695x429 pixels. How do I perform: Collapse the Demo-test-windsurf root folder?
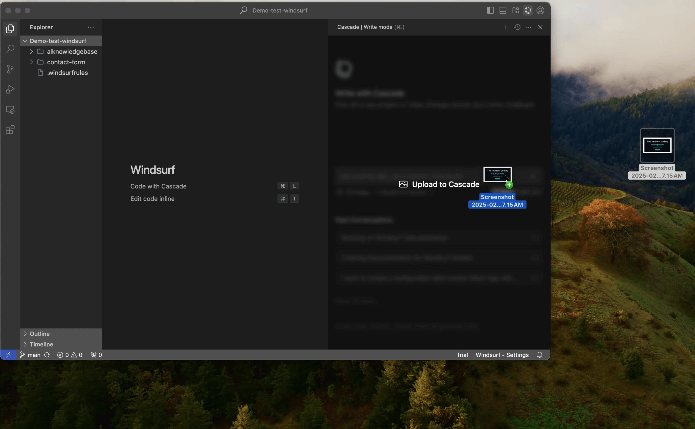click(x=61, y=41)
